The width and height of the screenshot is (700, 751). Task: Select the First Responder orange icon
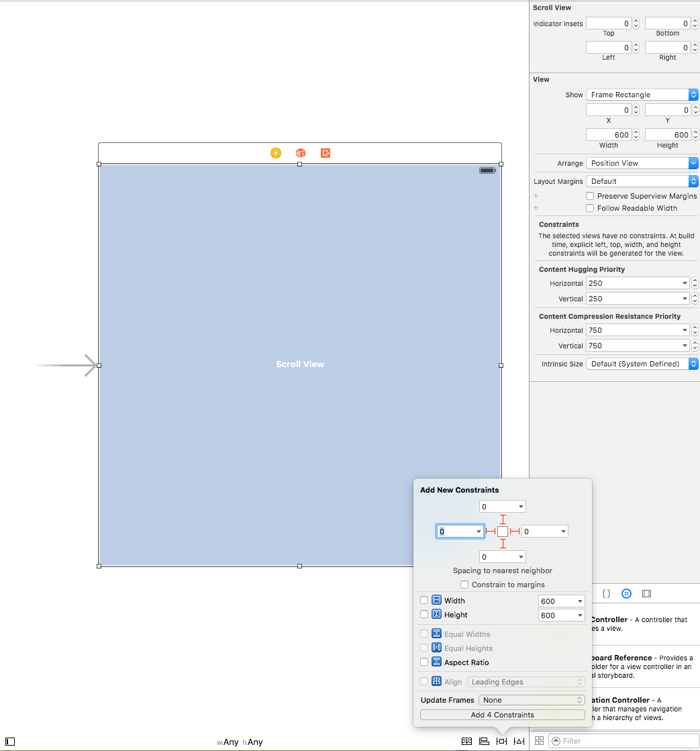pyautogui.click(x=300, y=153)
